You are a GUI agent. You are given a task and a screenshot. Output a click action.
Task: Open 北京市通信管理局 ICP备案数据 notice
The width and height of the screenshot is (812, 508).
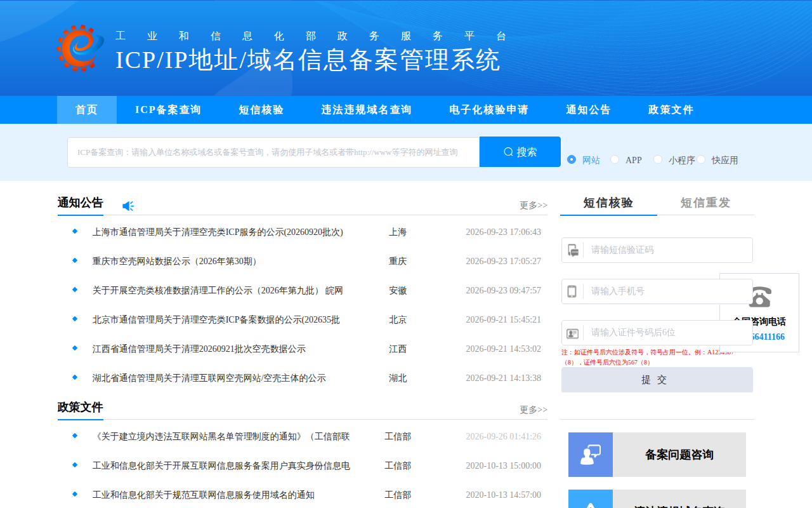pos(216,320)
